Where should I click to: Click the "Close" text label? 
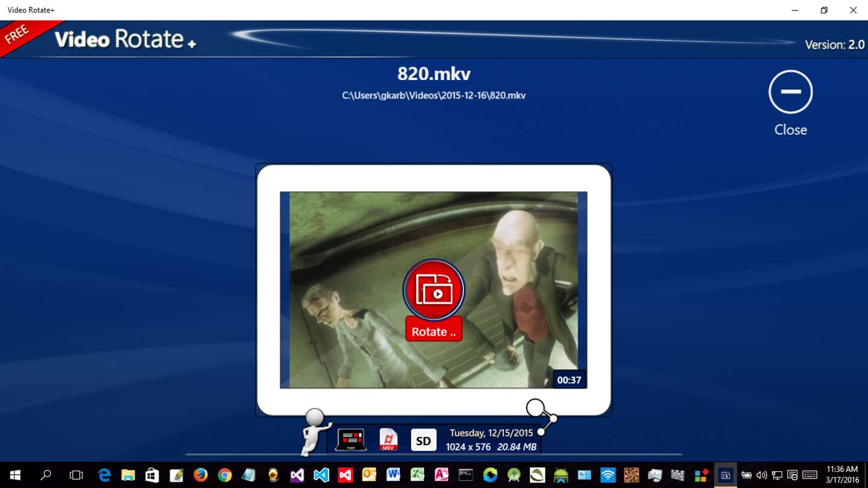pyautogui.click(x=790, y=130)
